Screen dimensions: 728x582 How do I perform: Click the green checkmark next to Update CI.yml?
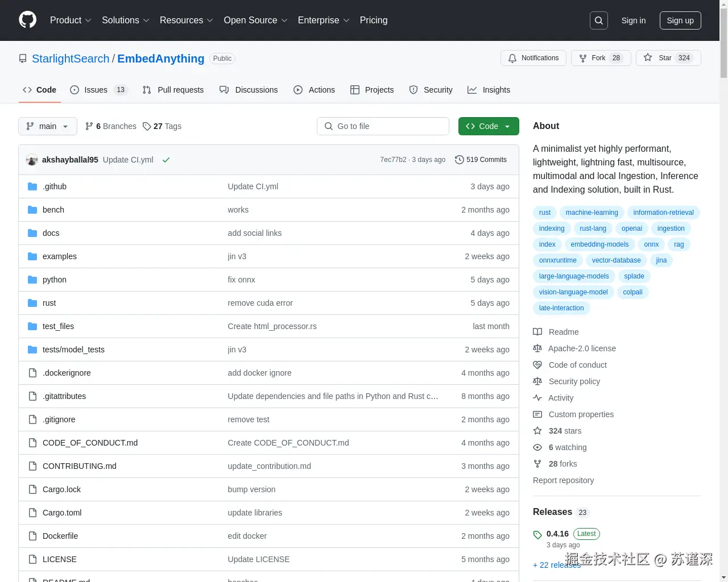coord(166,160)
